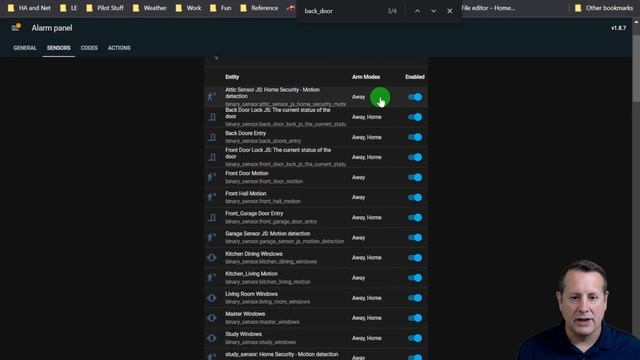This screenshot has height=360, width=640.
Task: Open Back Doore Entry sensor row
Action: 316,137
